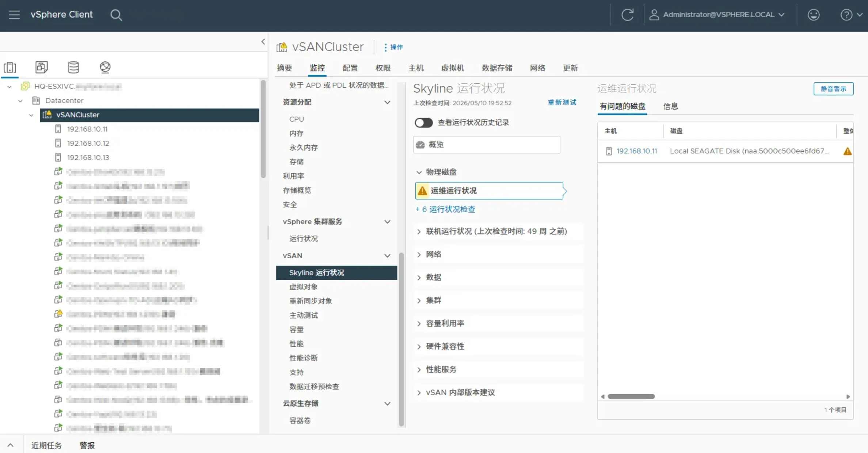Screen dimensions: 868x453
Task: Collapse the left navigation pane arrow
Action: [x=263, y=42]
